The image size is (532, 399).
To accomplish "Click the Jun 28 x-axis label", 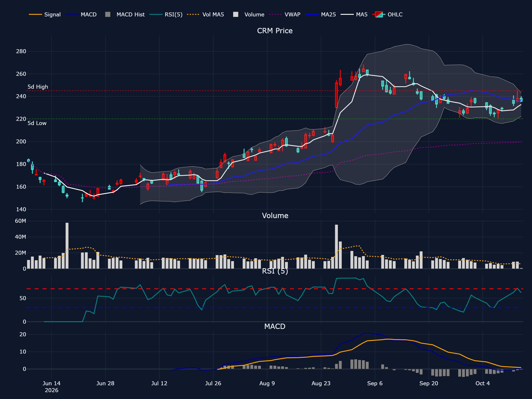I will coord(105,383).
